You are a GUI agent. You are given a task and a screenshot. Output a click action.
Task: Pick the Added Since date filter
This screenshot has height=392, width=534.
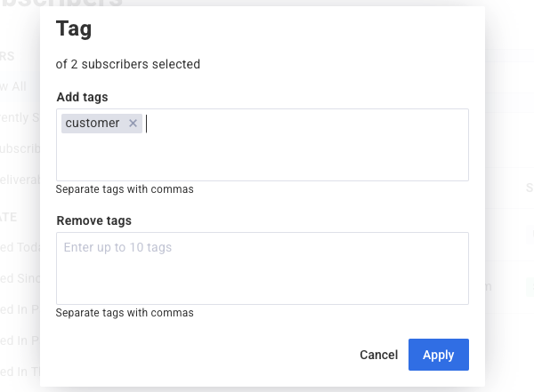[x=20, y=279]
